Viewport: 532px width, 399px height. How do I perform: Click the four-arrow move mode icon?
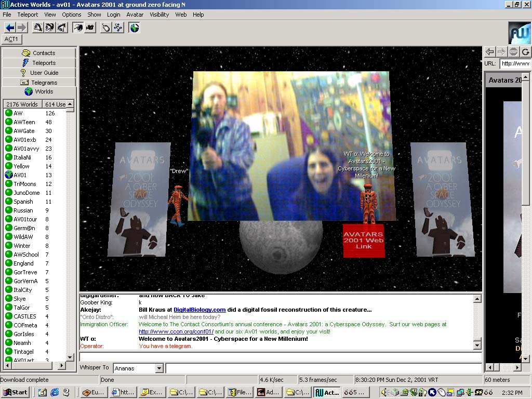click(x=118, y=28)
